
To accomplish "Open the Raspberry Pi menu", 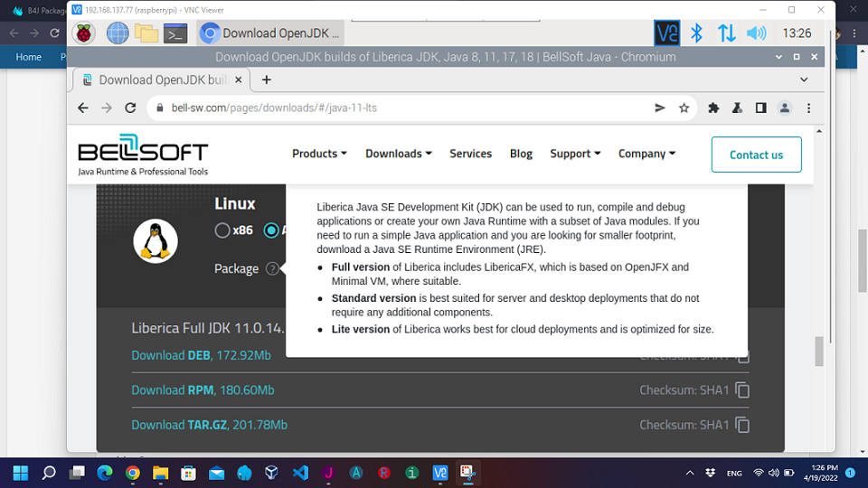I will (83, 33).
